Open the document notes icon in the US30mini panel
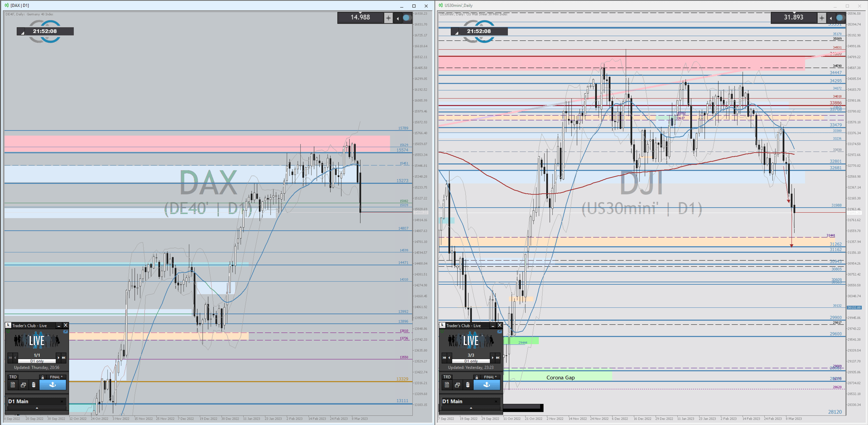This screenshot has height=425, width=868. pyautogui.click(x=447, y=385)
